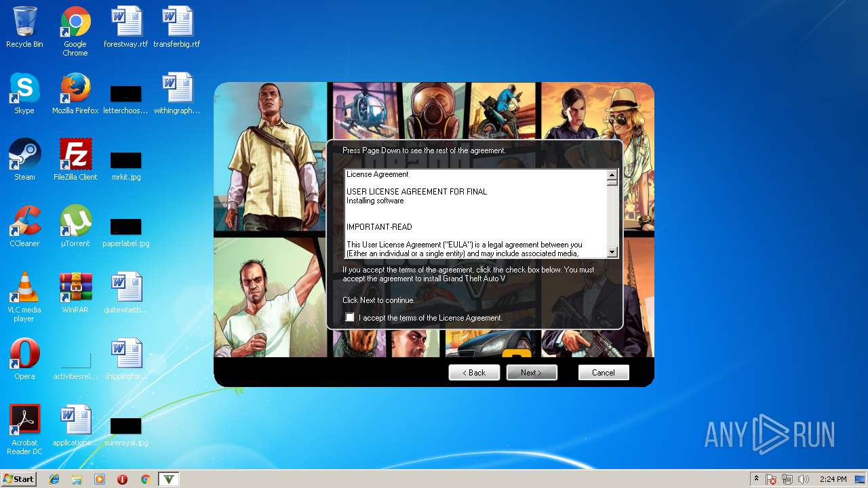Open WinRAR desktop shortcut
This screenshot has width=868, height=488.
(x=75, y=293)
